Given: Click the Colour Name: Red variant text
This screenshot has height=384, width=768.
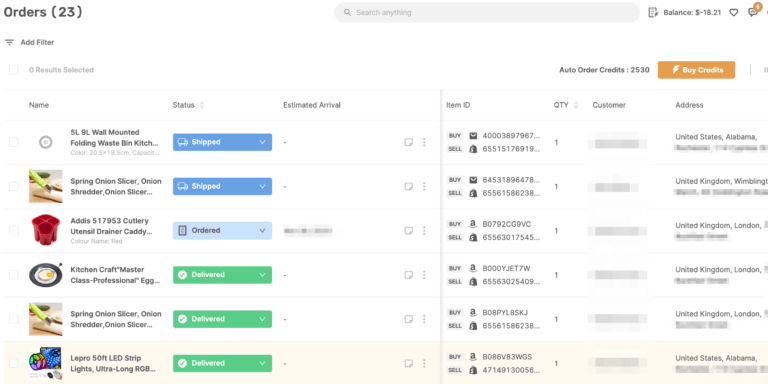Looking at the screenshot, I should point(96,241).
